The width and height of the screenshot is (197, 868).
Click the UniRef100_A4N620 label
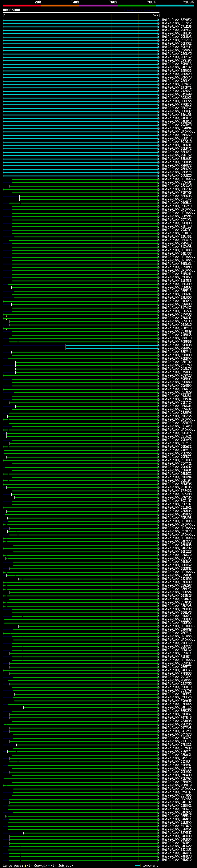point(177,860)
